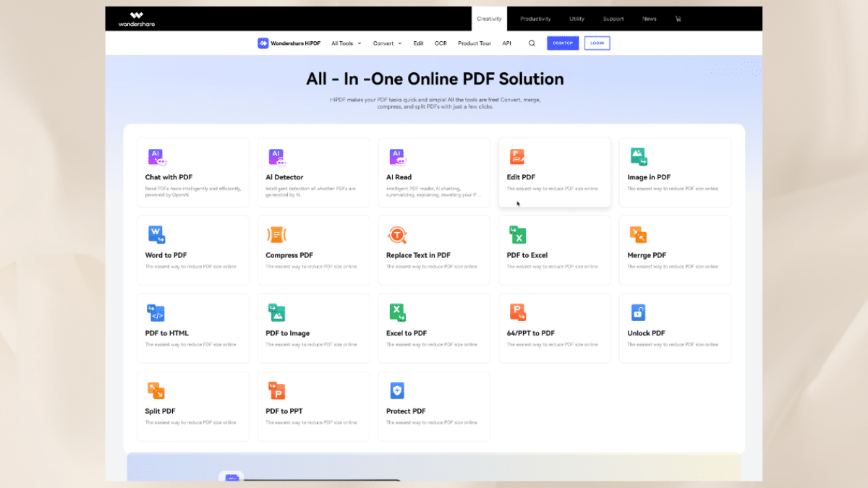This screenshot has width=868, height=488.
Task: Click the Chat with PDF icon
Action: click(156, 157)
